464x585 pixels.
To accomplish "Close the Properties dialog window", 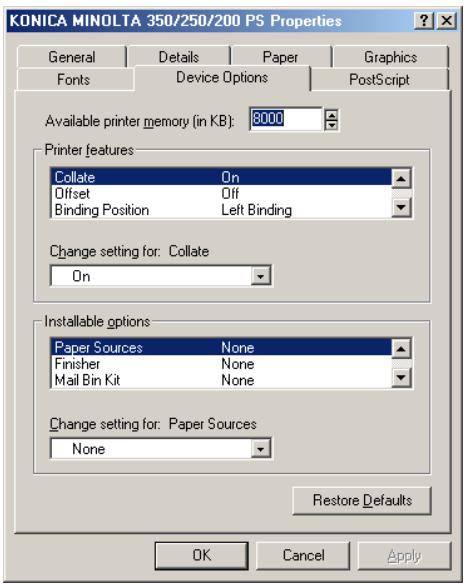I will pos(446,21).
